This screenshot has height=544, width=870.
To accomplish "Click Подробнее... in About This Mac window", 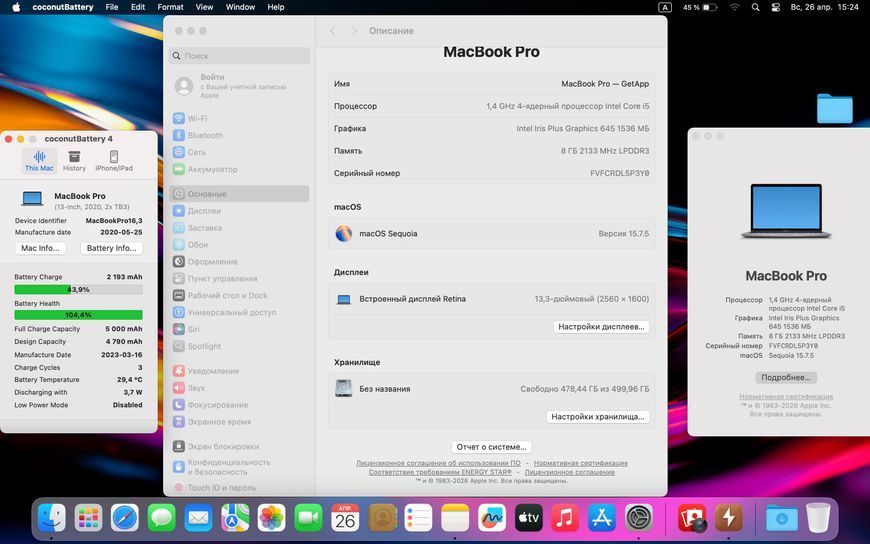I will click(x=785, y=377).
